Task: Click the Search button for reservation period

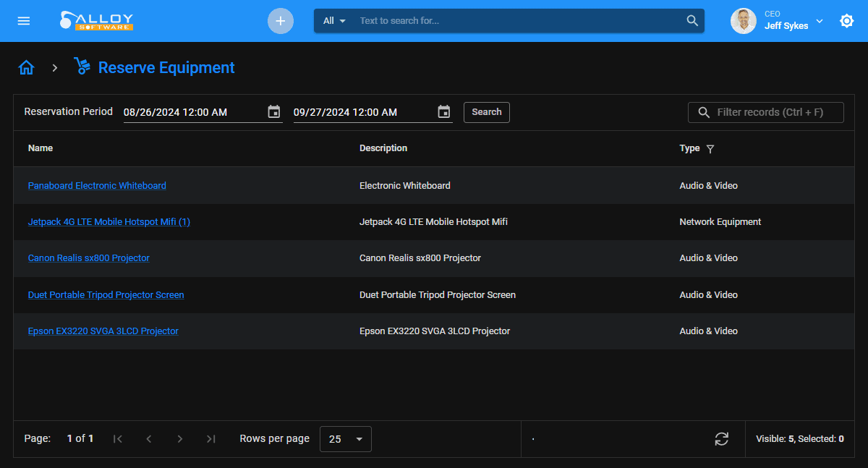Action: tap(487, 112)
